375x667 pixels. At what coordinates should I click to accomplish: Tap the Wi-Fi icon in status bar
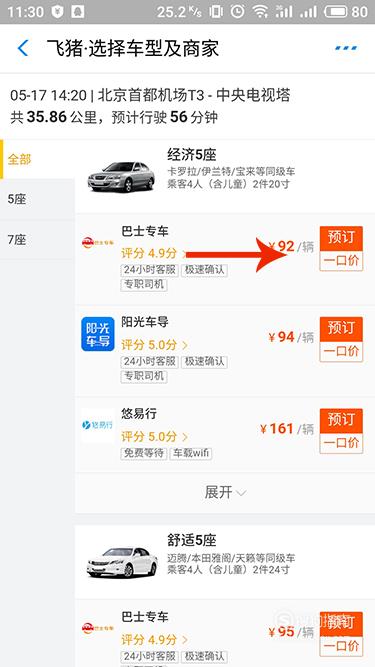coord(259,11)
